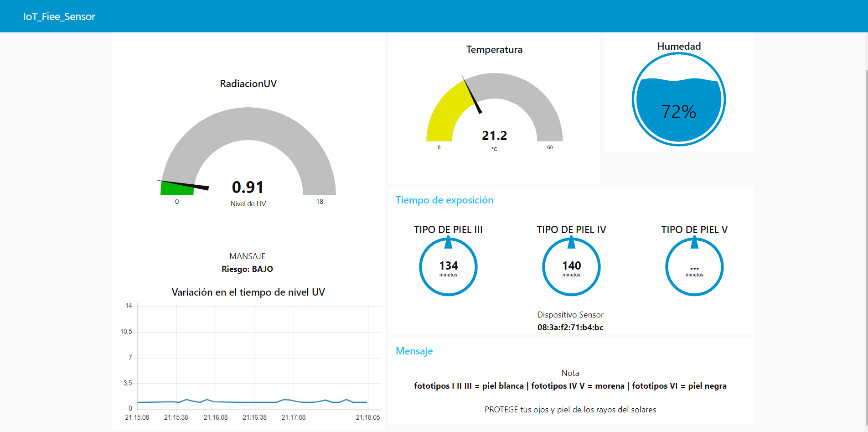Click the Temperatura gauge reading 21.2
The width and height of the screenshot is (868, 432).
494,135
